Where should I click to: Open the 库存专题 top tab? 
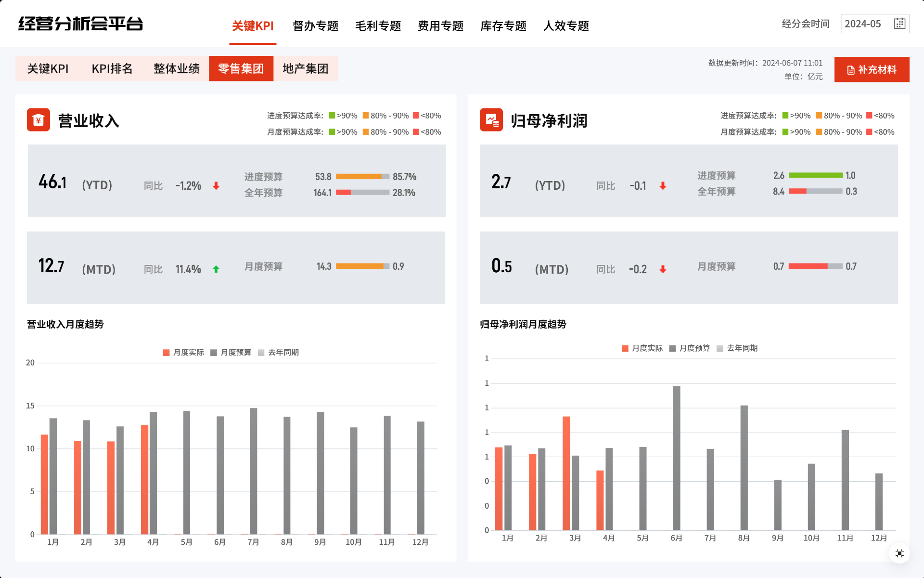pos(503,26)
